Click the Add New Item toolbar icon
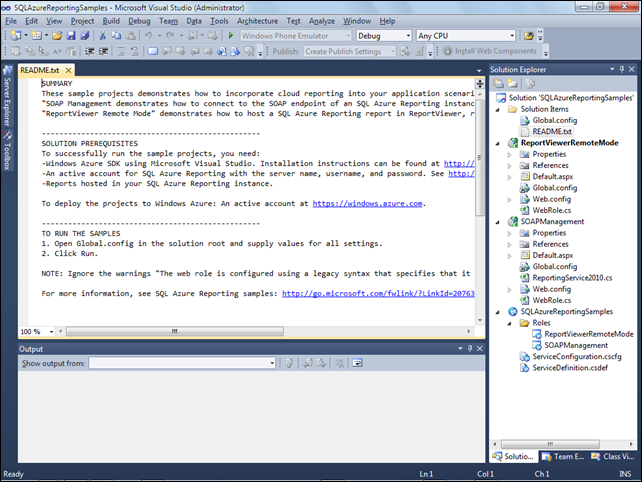The width and height of the screenshot is (642, 482). (x=36, y=36)
